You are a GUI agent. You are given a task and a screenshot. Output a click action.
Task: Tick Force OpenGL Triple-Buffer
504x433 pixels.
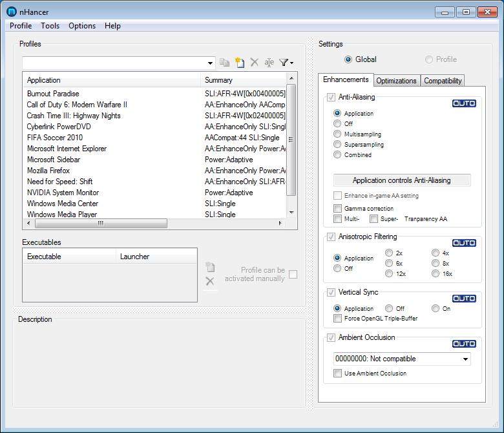click(x=337, y=319)
